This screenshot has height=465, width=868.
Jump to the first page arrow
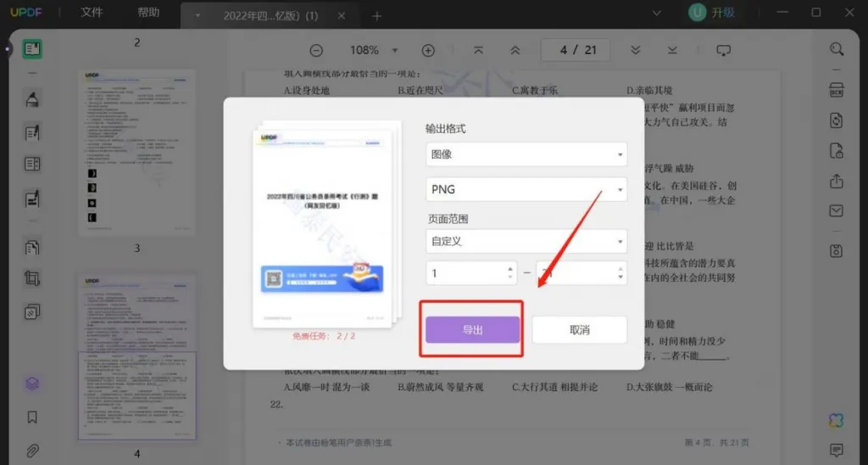[x=478, y=50]
